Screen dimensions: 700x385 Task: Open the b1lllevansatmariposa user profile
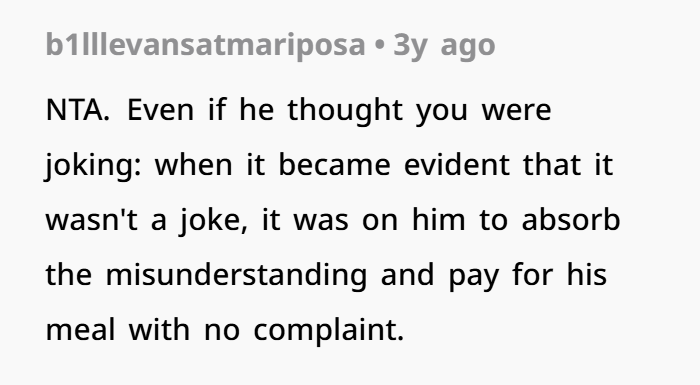(x=205, y=45)
